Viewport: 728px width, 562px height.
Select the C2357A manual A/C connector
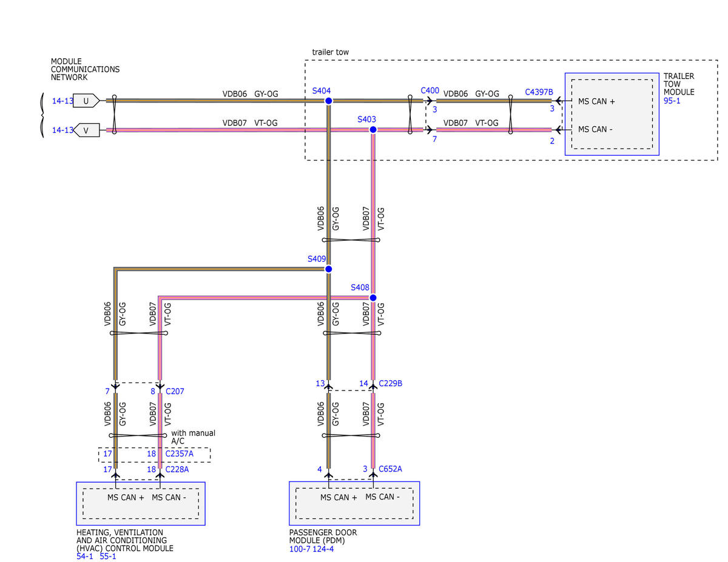pyautogui.click(x=180, y=453)
